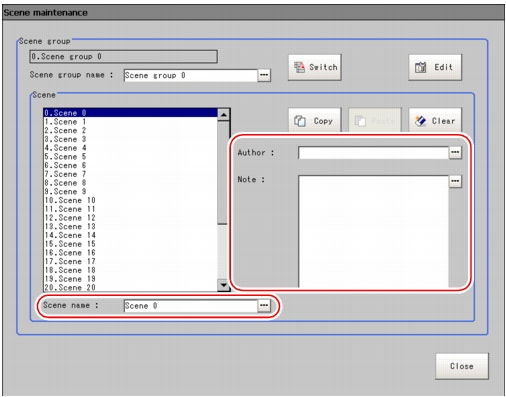Select '17.Scene 17' in the list
Viewport: 506px width, 397px height.
130,261
